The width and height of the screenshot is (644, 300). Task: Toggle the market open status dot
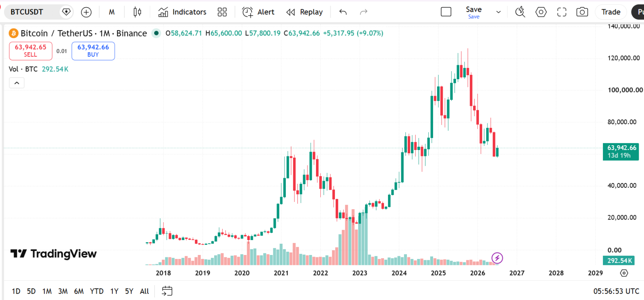(x=156, y=33)
